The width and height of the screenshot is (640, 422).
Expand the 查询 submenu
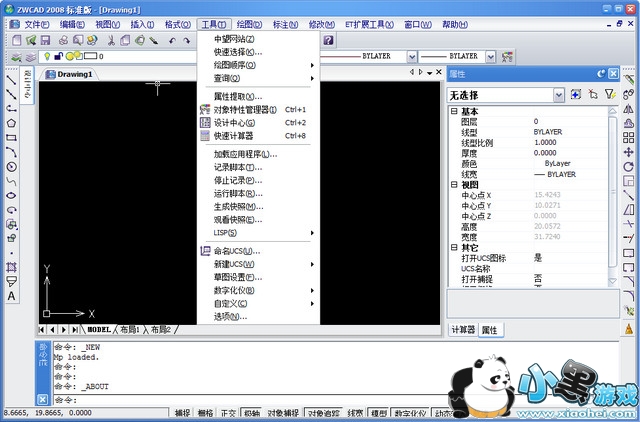click(x=258, y=78)
